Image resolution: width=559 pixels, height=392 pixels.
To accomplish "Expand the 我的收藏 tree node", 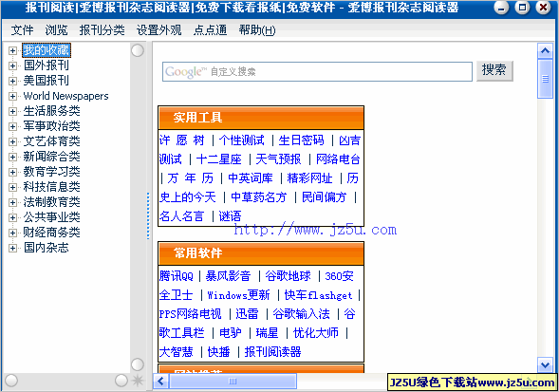I will pos(12,50).
